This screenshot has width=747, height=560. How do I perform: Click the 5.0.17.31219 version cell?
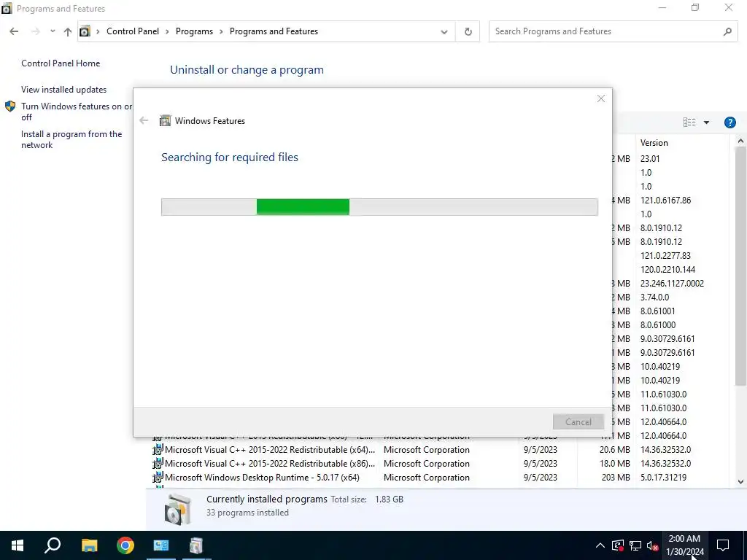coord(663,477)
